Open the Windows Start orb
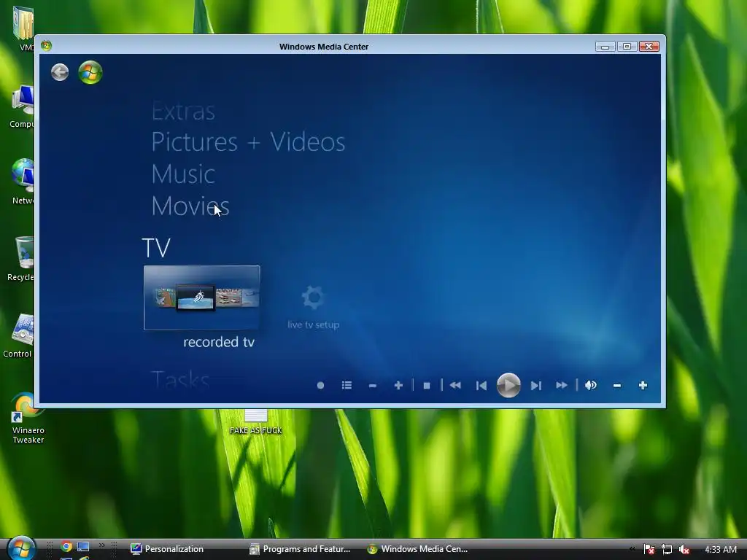 [x=21, y=548]
